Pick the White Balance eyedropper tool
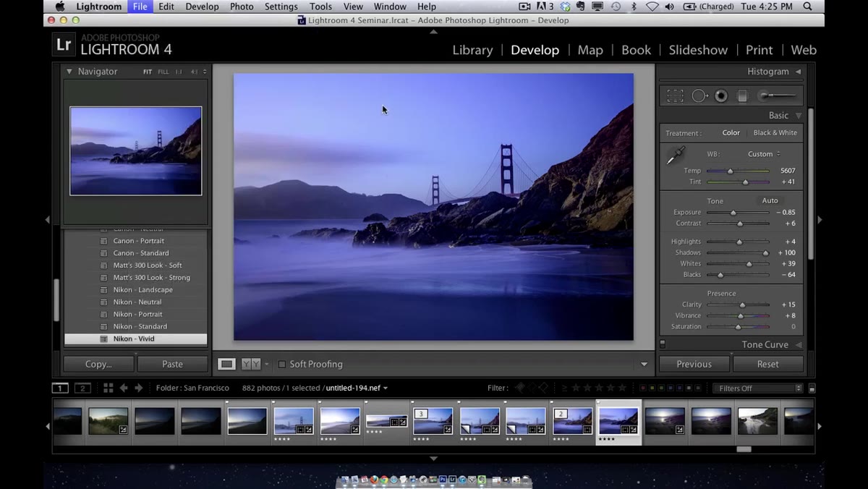The height and width of the screenshot is (489, 868). click(676, 154)
